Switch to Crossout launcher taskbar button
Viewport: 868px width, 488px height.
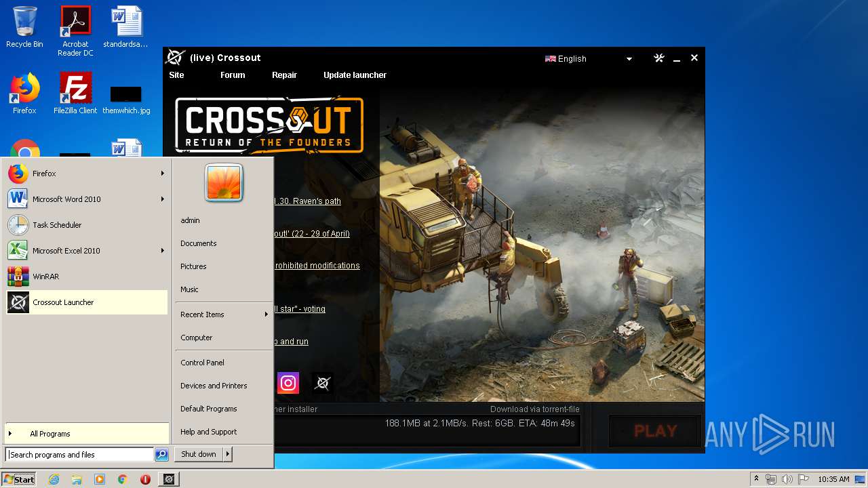169,479
